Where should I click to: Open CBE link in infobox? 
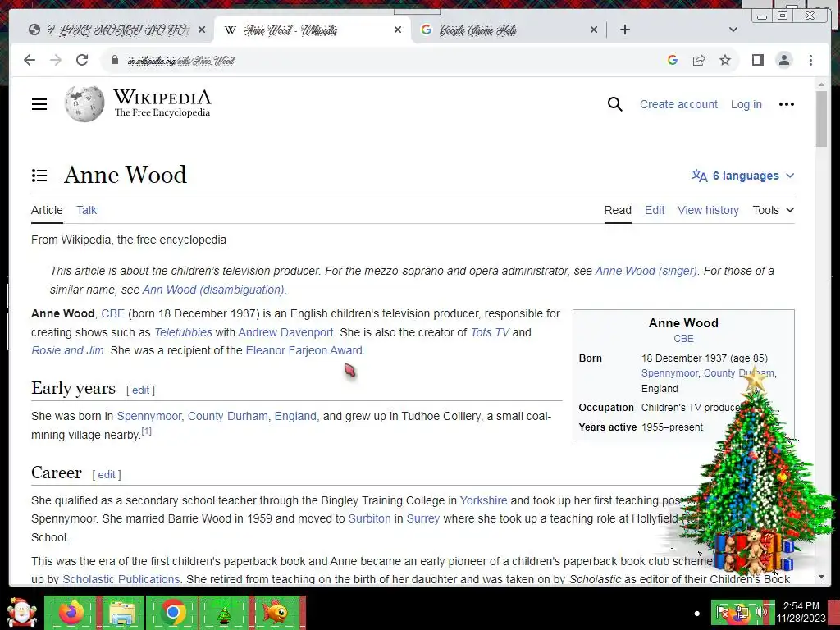pos(683,339)
